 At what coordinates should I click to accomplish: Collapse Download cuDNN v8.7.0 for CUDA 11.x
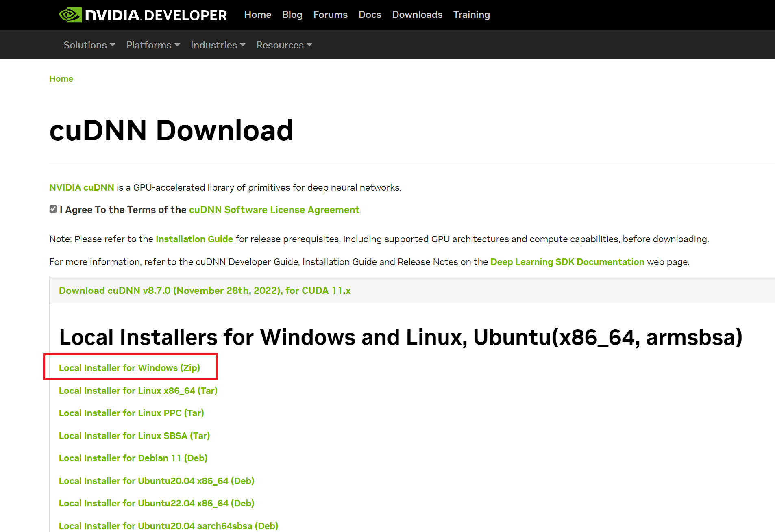[x=205, y=291]
